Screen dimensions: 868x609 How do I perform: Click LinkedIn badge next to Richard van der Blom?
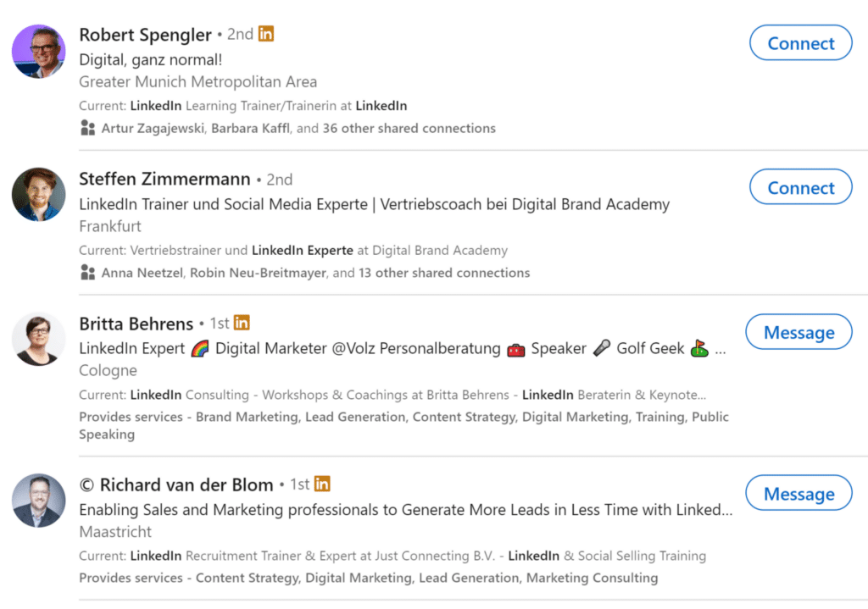pos(322,484)
